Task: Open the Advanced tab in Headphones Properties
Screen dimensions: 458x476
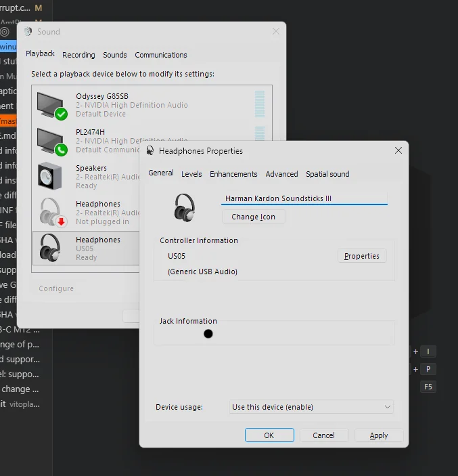Action: tap(281, 174)
